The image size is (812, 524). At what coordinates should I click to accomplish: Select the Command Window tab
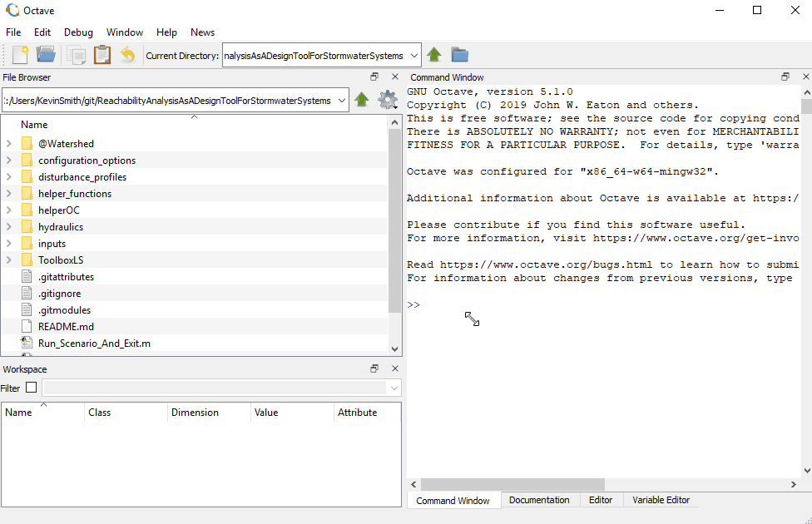click(x=453, y=500)
